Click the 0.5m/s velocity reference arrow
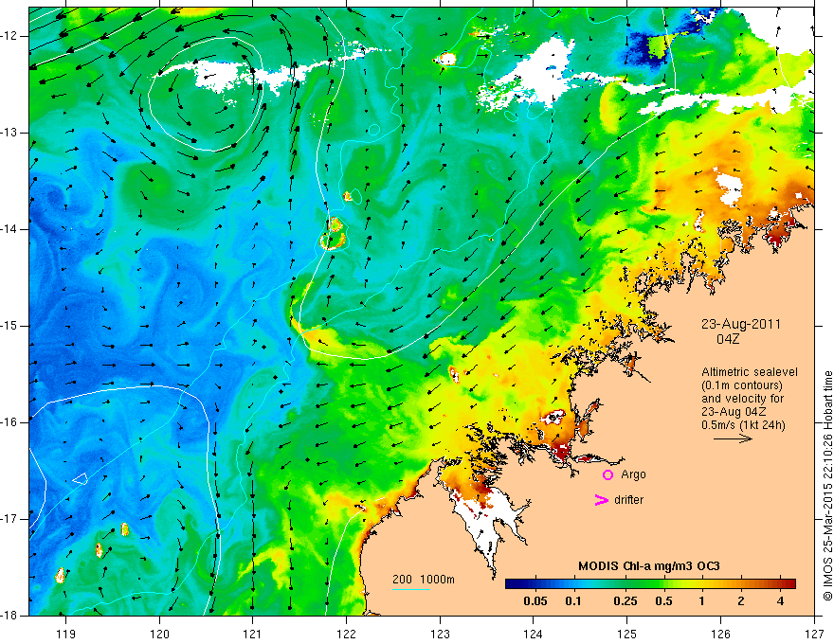This screenshot has width=834, height=644. pyautogui.click(x=733, y=438)
